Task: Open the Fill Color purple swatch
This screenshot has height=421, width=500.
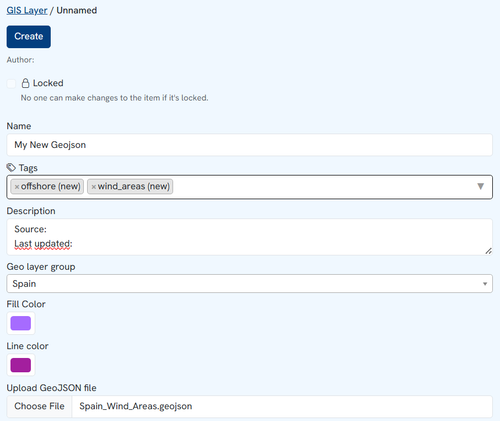Action: [21, 323]
